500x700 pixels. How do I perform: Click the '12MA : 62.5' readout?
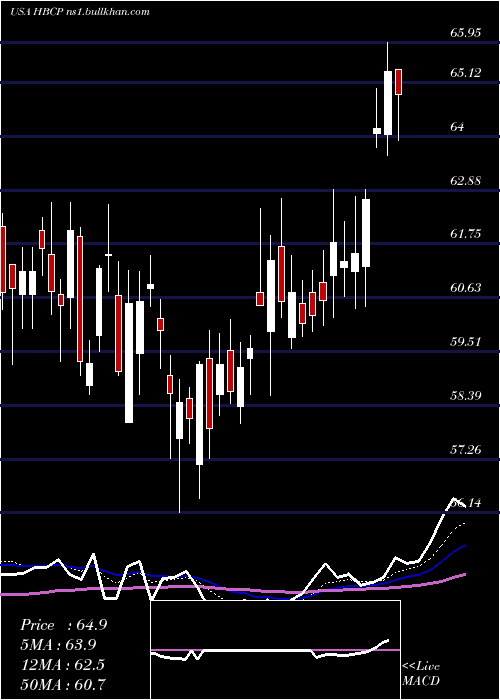coord(62,664)
